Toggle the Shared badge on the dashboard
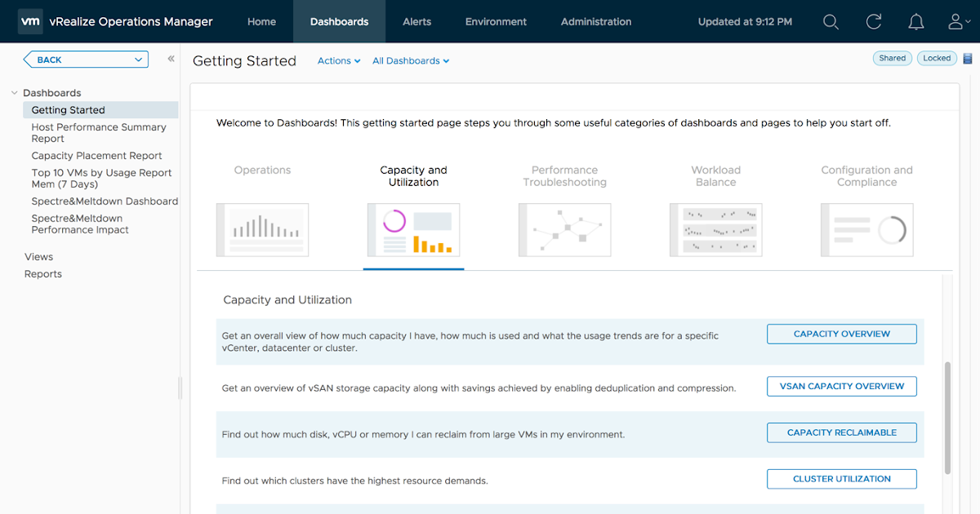 coord(892,58)
